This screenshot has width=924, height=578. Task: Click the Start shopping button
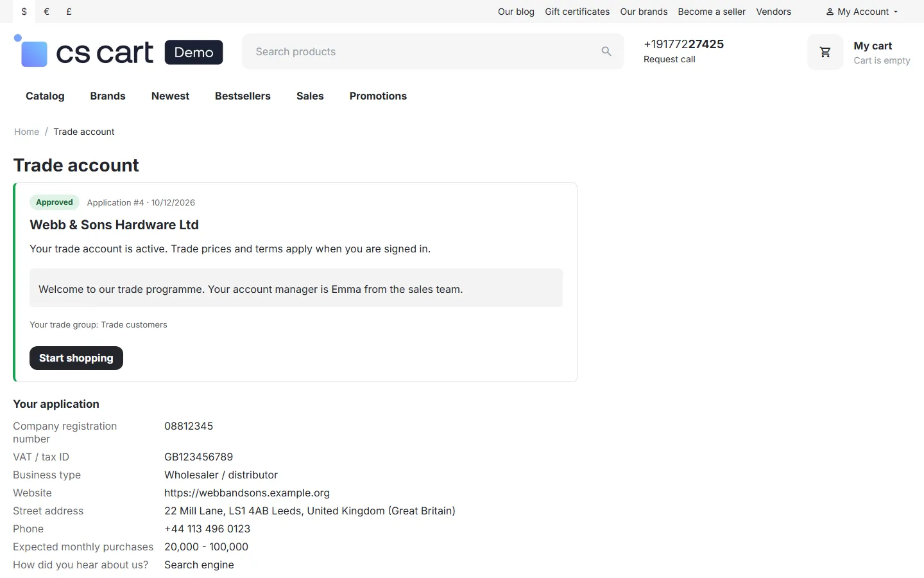click(x=76, y=358)
